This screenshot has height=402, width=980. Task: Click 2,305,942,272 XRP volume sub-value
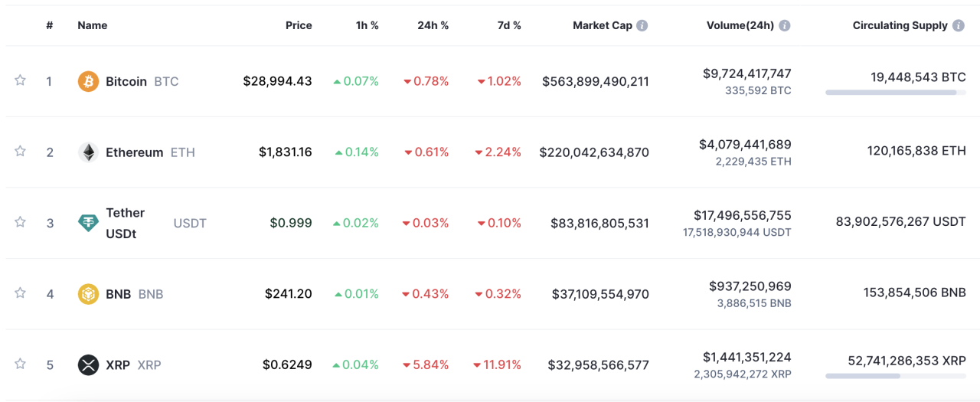click(x=743, y=374)
